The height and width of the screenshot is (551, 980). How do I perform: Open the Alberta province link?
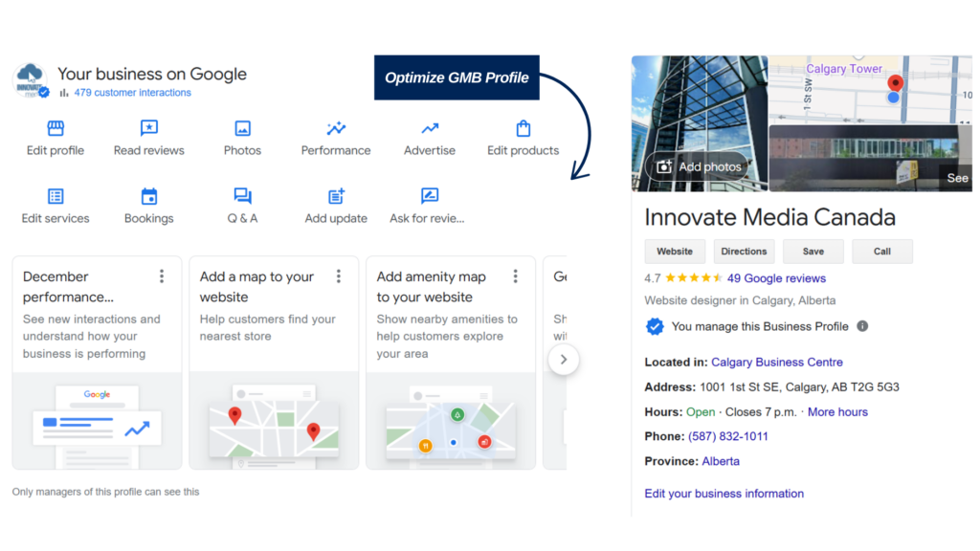(721, 462)
